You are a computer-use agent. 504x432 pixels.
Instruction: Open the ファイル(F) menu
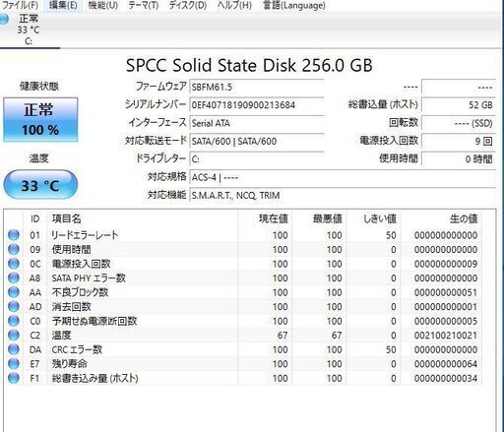coord(20,5)
